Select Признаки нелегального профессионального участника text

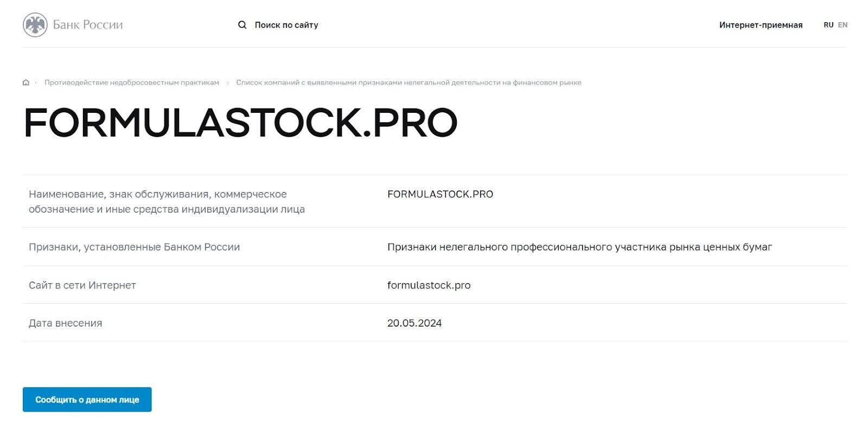tap(579, 247)
